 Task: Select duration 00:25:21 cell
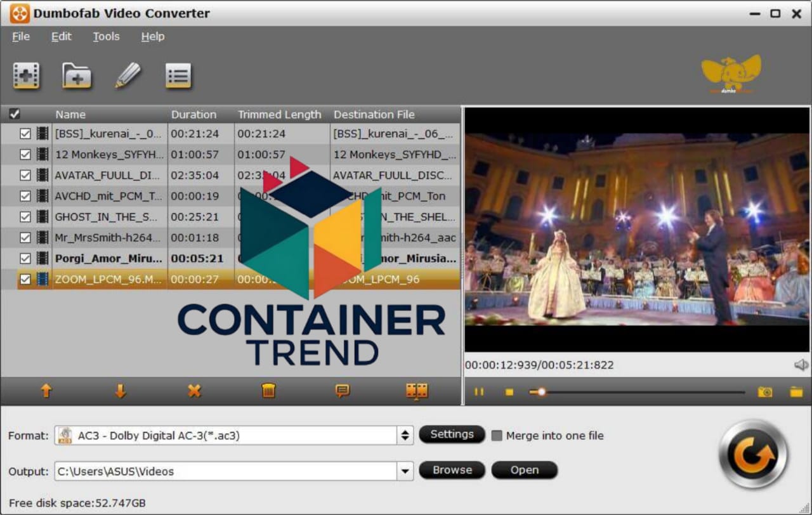[x=200, y=217]
